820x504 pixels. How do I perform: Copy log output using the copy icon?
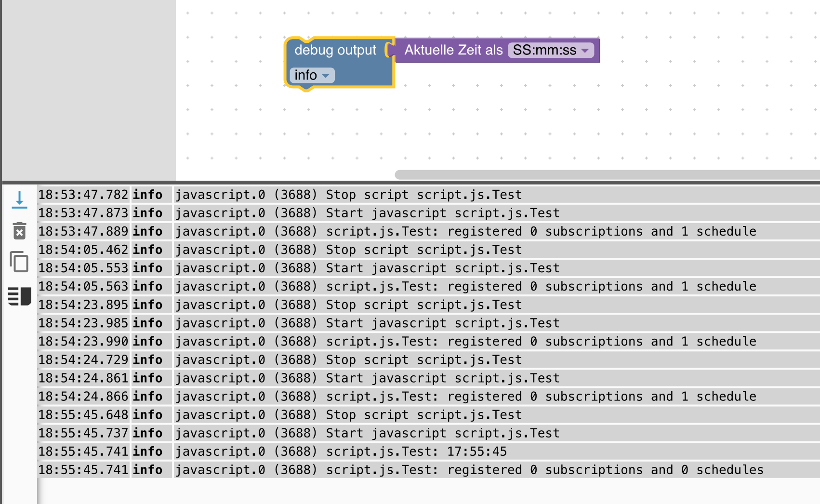(19, 262)
